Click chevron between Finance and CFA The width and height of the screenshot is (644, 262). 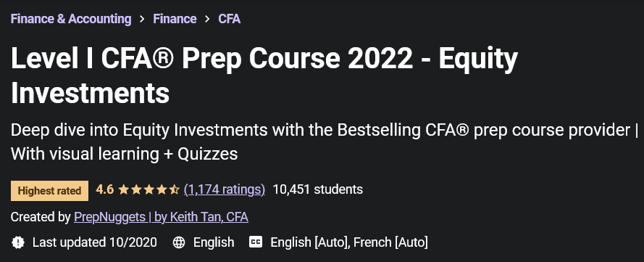pyautogui.click(x=207, y=19)
